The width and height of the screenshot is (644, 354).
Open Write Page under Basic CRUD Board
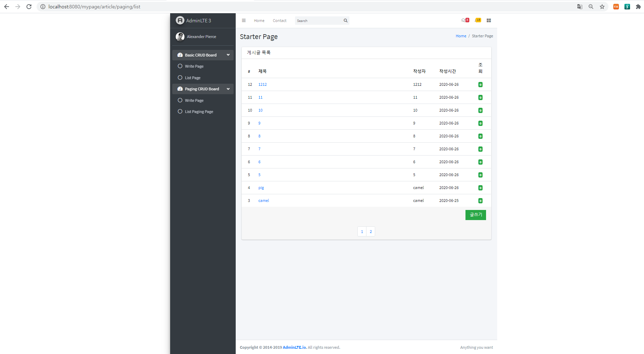tap(203, 66)
